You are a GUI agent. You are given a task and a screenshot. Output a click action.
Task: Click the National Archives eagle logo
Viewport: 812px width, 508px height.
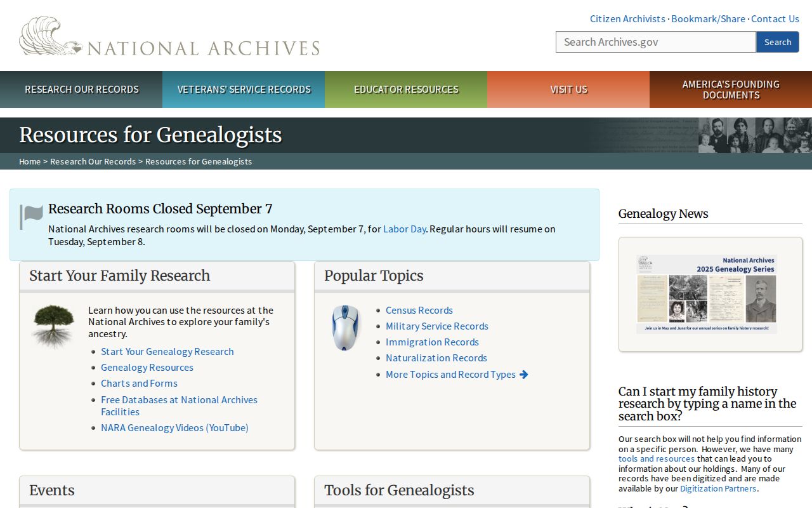[x=169, y=36]
